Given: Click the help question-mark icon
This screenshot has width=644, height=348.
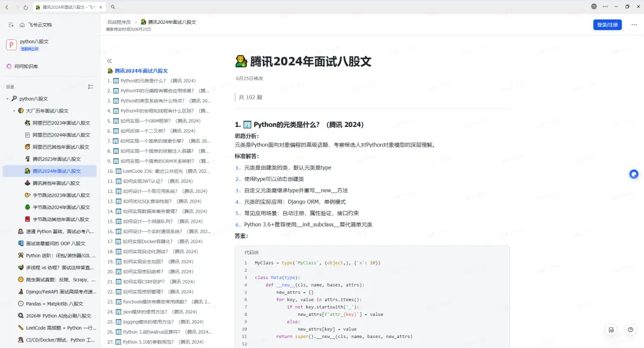Looking at the screenshot, I should coord(630,330).
